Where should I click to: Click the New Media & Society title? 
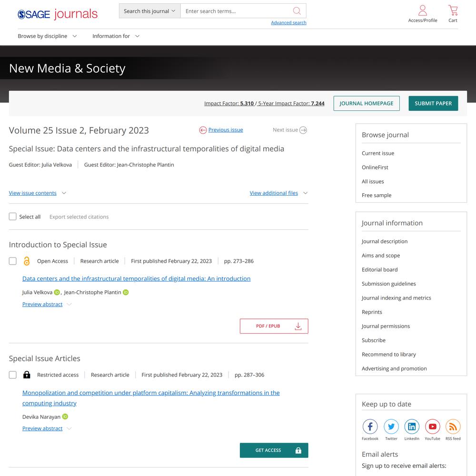(67, 68)
